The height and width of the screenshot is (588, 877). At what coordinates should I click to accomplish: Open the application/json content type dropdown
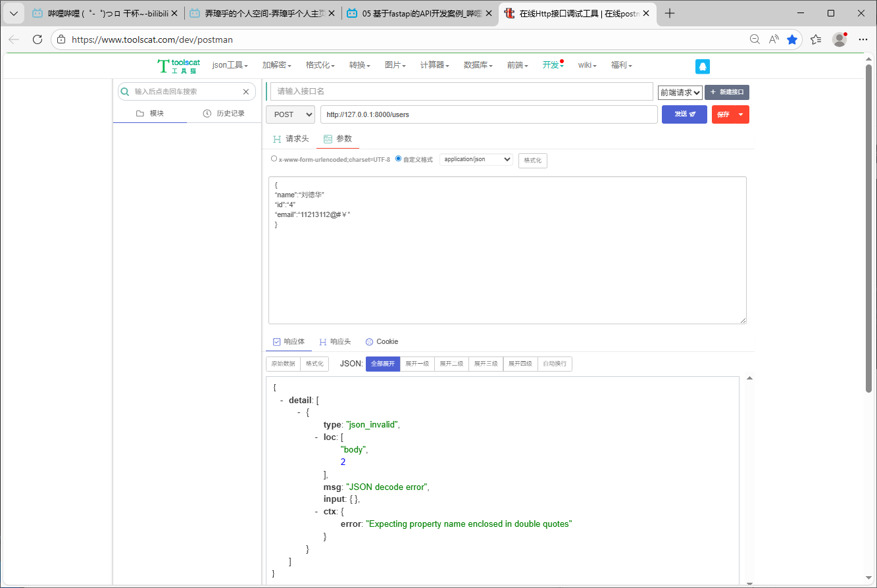pos(476,159)
